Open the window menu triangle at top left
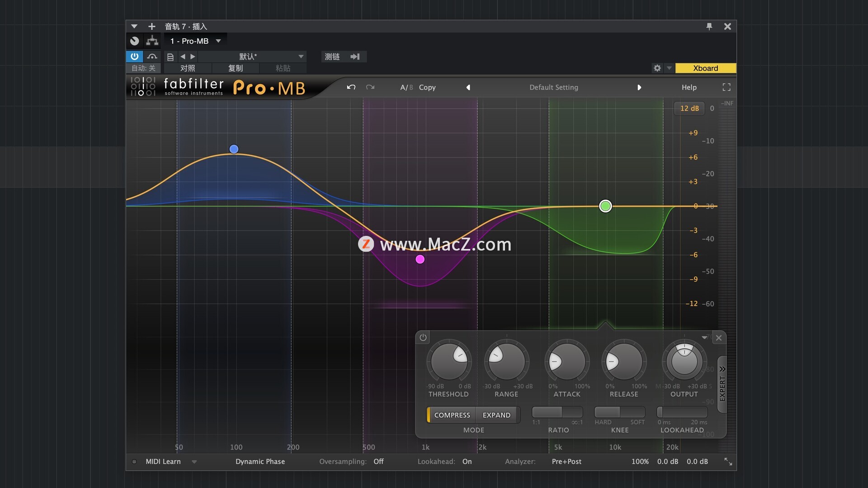This screenshot has height=488, width=868. tap(134, 26)
